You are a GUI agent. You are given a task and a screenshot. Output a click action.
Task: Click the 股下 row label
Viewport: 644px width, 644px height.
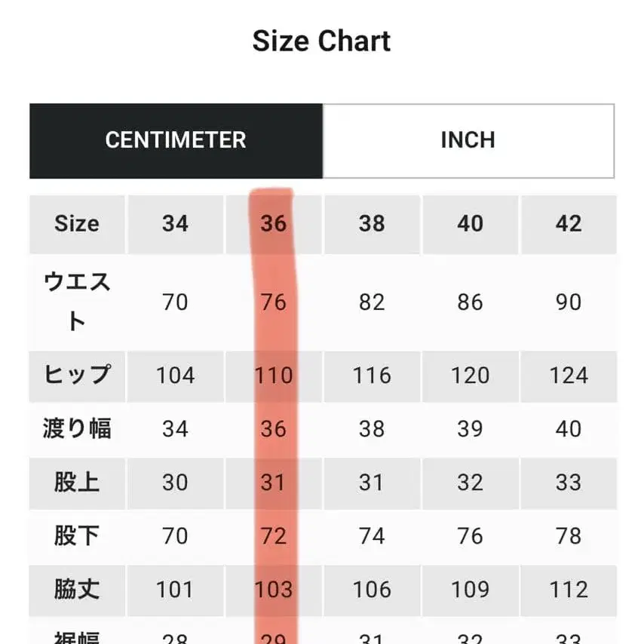tap(76, 536)
